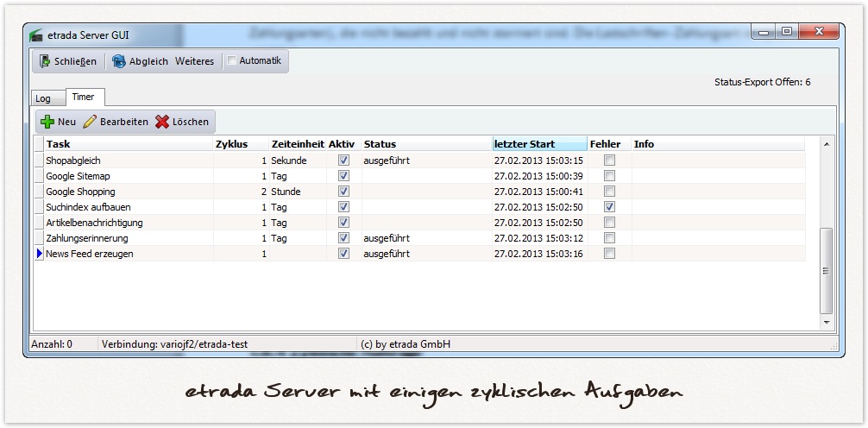Click the etrada app icon in title bar
Image resolution: width=868 pixels, height=428 pixels.
[36, 35]
